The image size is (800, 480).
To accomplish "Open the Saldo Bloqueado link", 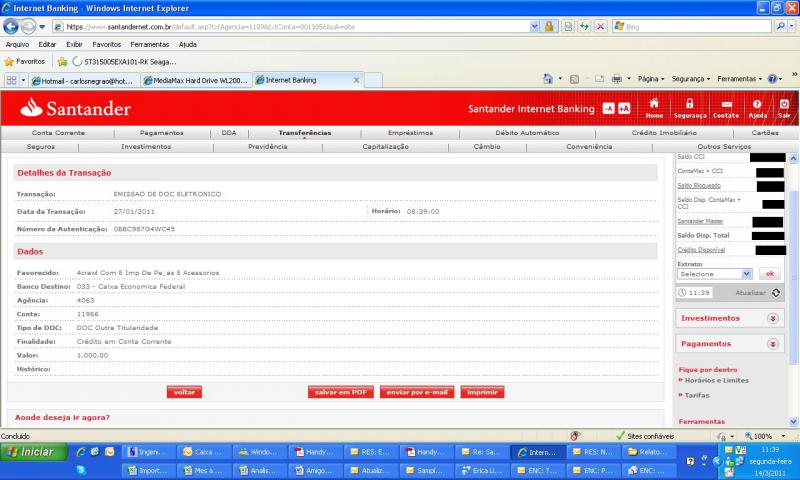I will (699, 186).
